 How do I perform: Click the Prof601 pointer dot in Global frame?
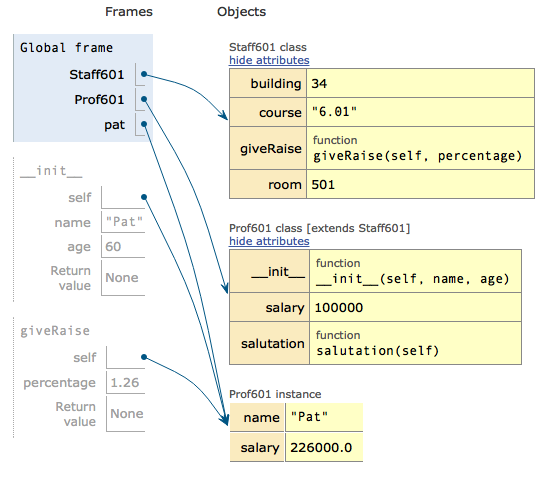(x=144, y=99)
